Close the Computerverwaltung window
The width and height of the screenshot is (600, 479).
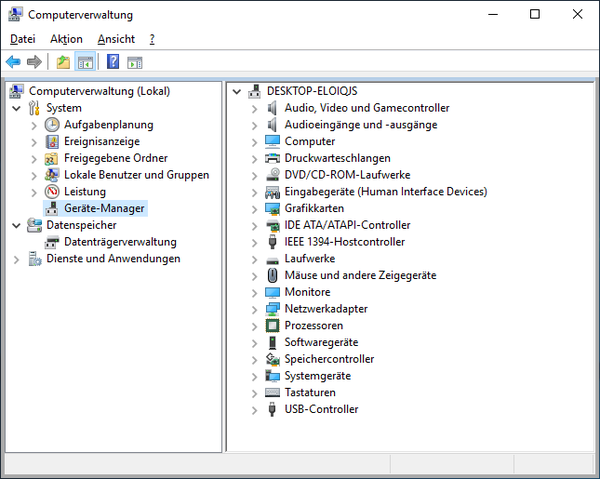tap(577, 14)
